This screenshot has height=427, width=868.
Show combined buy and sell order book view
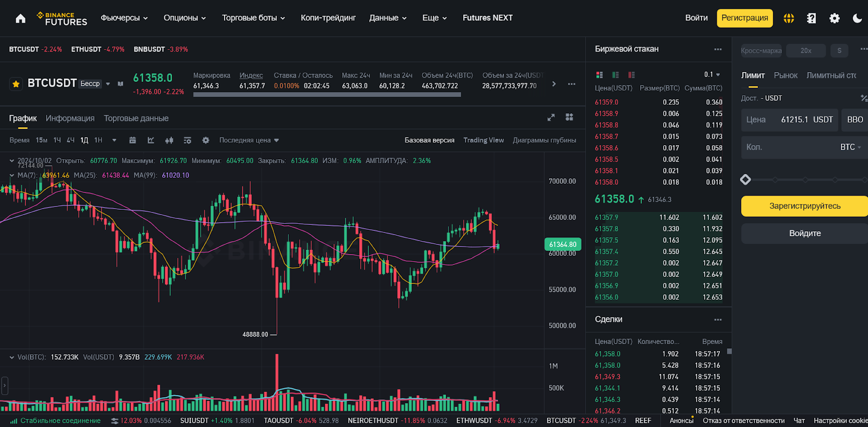point(599,75)
